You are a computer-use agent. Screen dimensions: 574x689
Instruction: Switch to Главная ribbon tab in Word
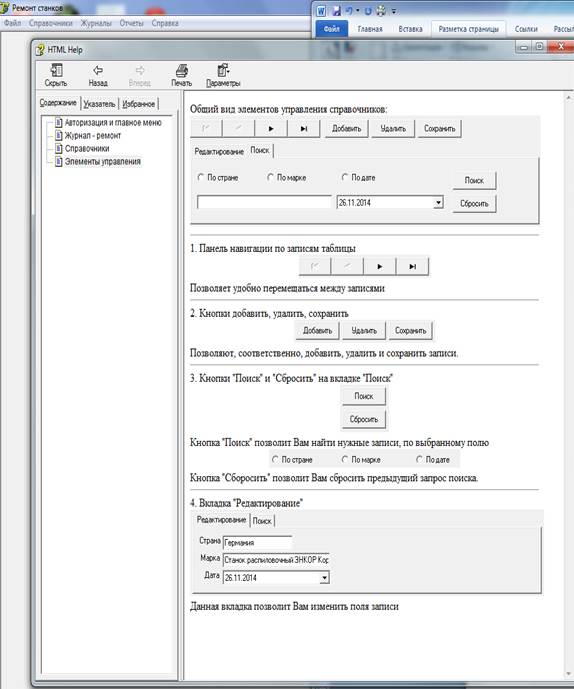(x=370, y=29)
